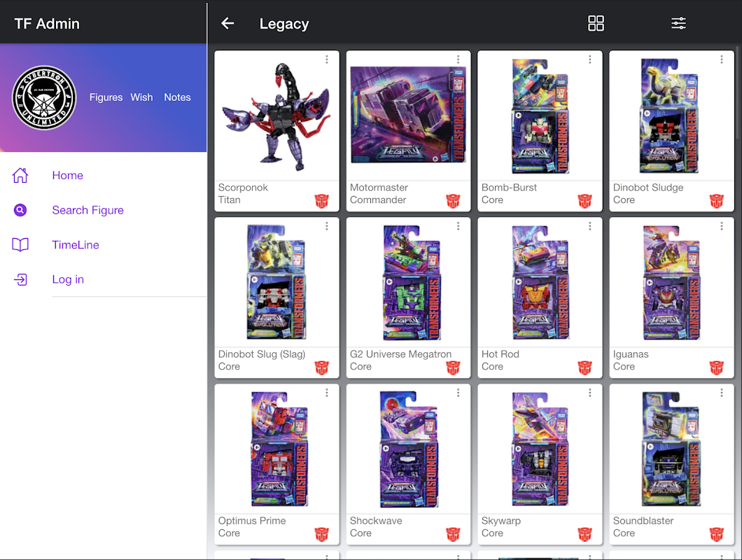Open three-dot menu on Dinobot Slug card
Screen dimensions: 742x560
[x=326, y=226]
